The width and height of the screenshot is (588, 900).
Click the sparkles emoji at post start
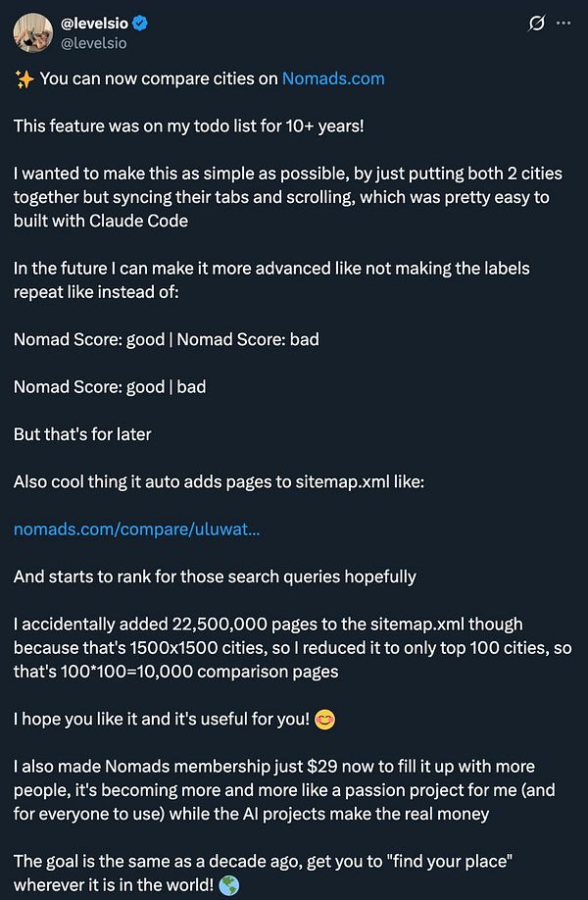pyautogui.click(x=24, y=78)
